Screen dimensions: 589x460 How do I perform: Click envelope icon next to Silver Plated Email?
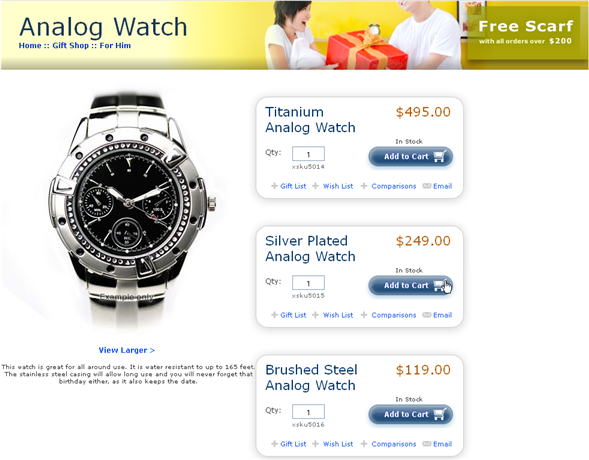click(426, 315)
